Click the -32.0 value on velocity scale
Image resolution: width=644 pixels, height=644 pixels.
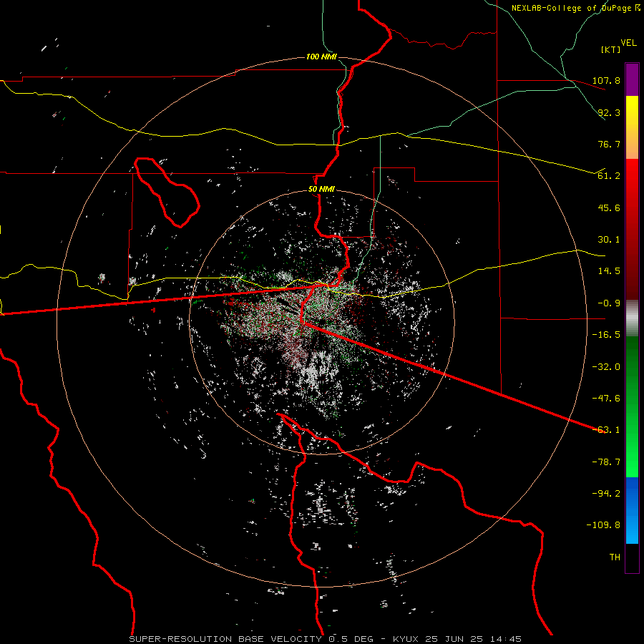coord(606,367)
